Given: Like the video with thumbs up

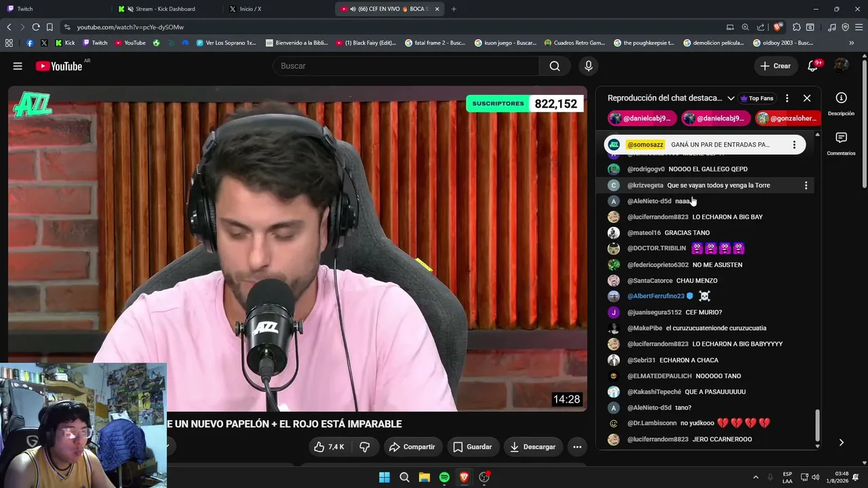Looking at the screenshot, I should point(329,447).
